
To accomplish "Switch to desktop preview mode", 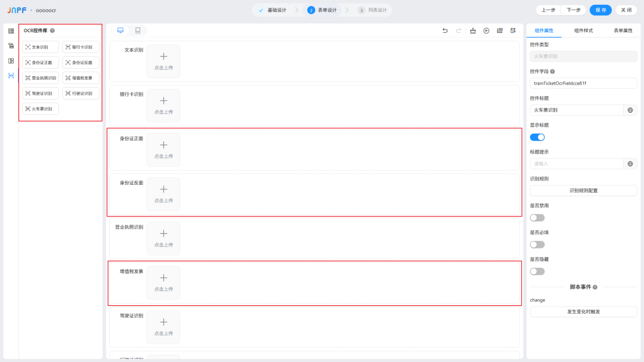I will [120, 30].
